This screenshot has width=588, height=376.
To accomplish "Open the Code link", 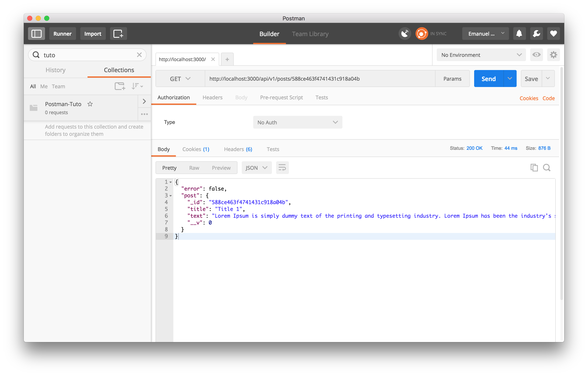I will (548, 98).
